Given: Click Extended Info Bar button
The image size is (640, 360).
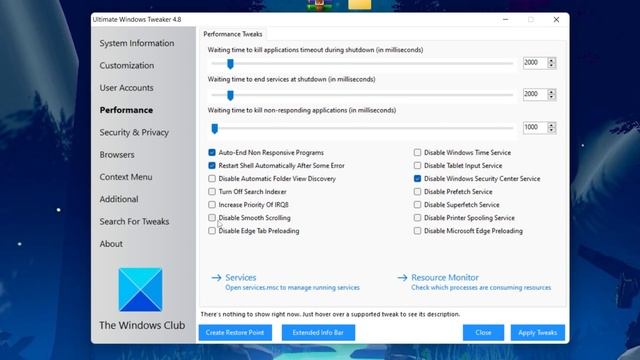Looking at the screenshot, I should pos(318,333).
